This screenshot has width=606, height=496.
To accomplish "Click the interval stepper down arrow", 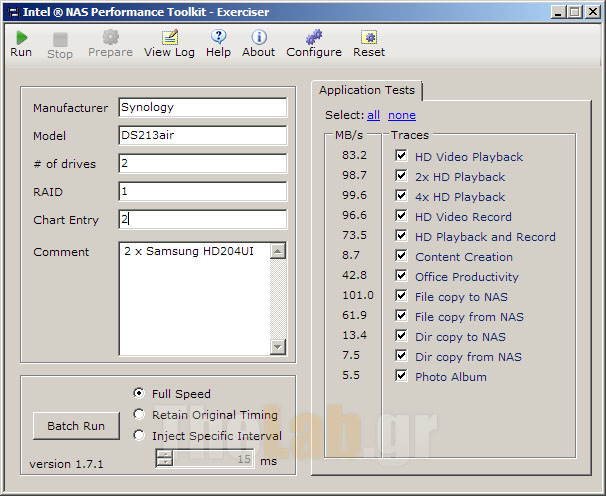I will [165, 462].
